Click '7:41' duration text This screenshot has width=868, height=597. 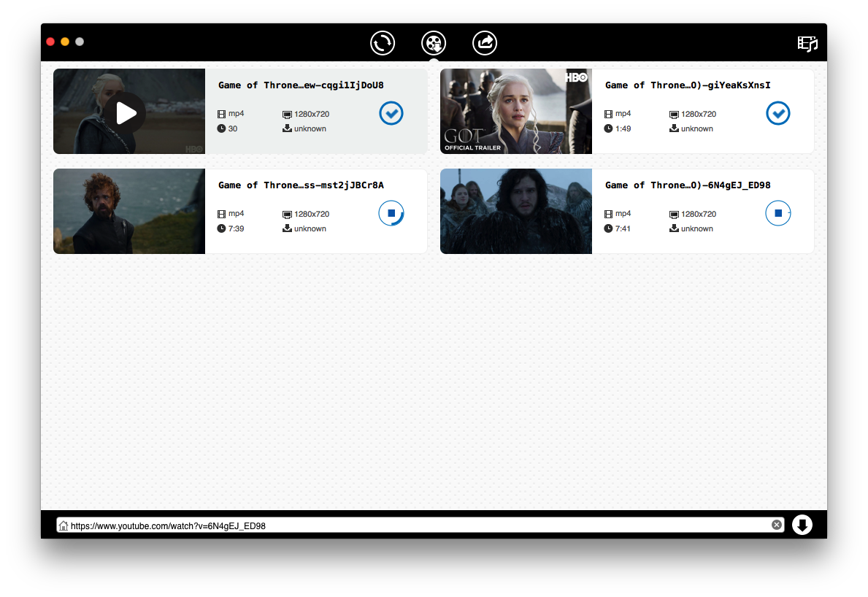pos(623,228)
